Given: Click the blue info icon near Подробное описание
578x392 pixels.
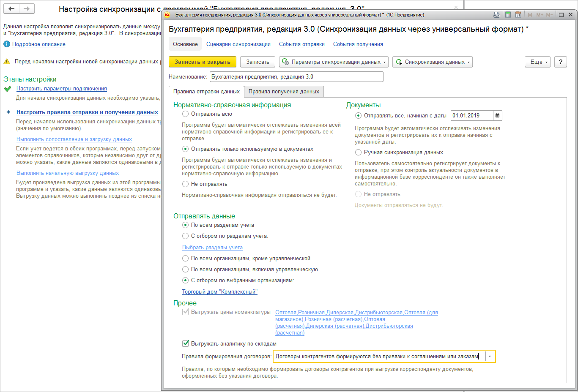Looking at the screenshot, I should tap(7, 44).
